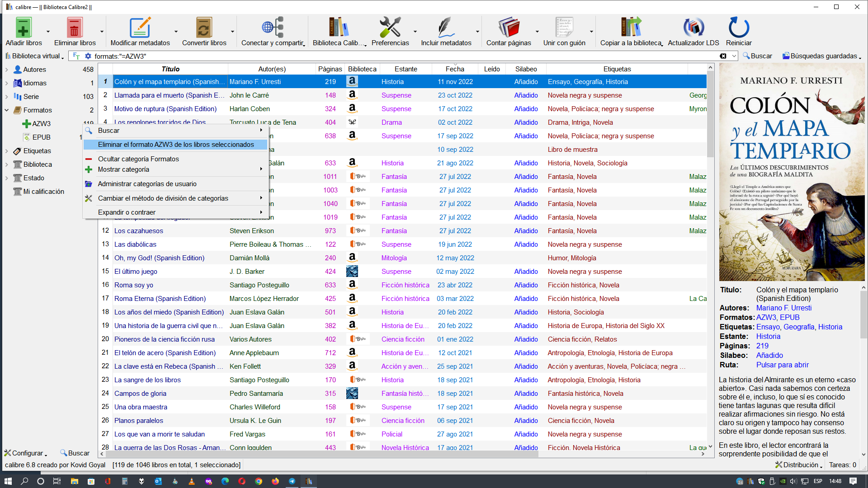Open the Biblioteca virtual dropdown

coord(35,56)
